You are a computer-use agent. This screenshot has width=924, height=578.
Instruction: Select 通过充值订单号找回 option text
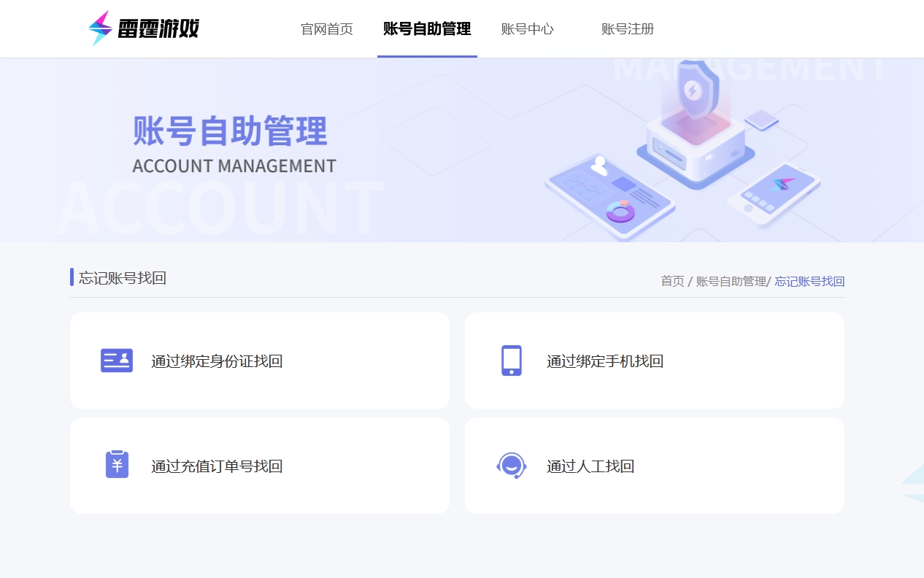pos(217,466)
